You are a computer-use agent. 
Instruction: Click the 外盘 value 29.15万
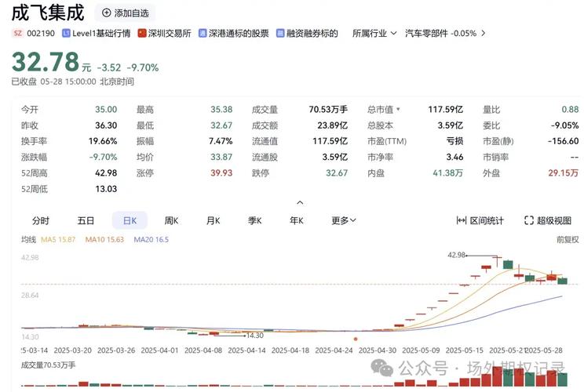coord(563,173)
